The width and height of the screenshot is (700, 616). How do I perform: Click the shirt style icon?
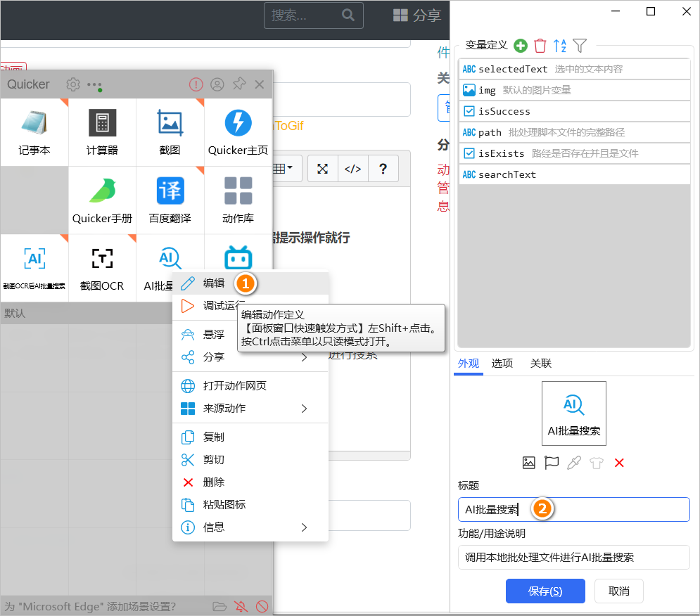coord(597,463)
